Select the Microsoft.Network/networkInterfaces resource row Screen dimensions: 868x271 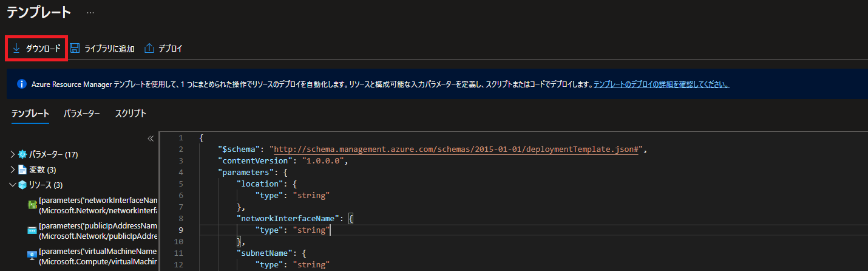pos(92,205)
